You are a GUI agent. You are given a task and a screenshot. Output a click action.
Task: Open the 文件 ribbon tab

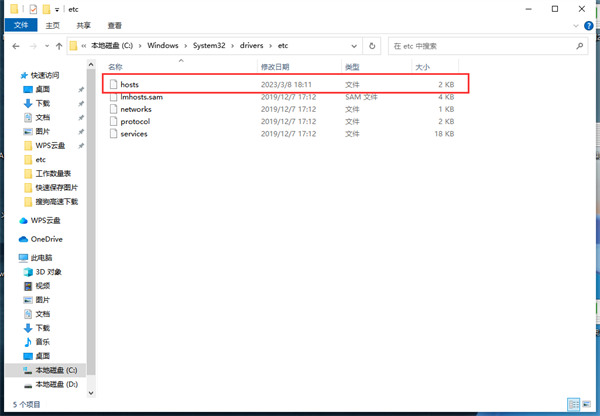pyautogui.click(x=21, y=25)
